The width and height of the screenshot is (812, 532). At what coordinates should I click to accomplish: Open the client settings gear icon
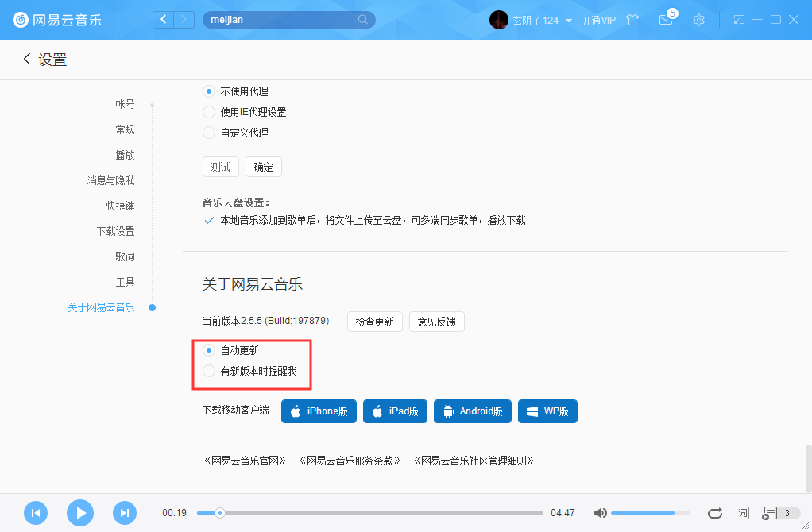698,20
